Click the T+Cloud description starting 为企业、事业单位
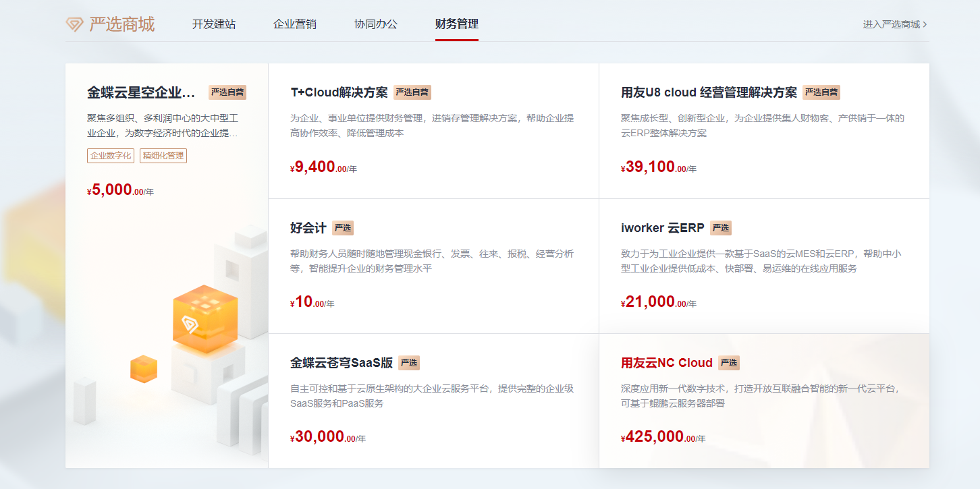Viewport: 980px width, 489px height. pyautogui.click(x=432, y=125)
